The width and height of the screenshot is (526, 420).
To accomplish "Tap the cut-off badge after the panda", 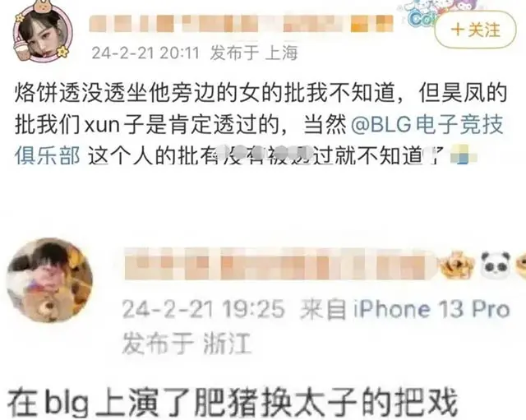I will [x=521, y=265].
